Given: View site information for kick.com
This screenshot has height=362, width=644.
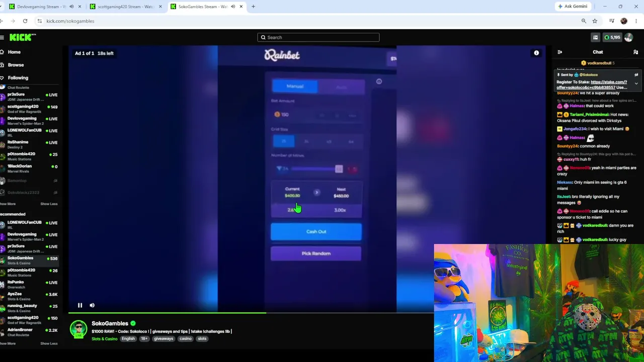Looking at the screenshot, I should (39, 21).
